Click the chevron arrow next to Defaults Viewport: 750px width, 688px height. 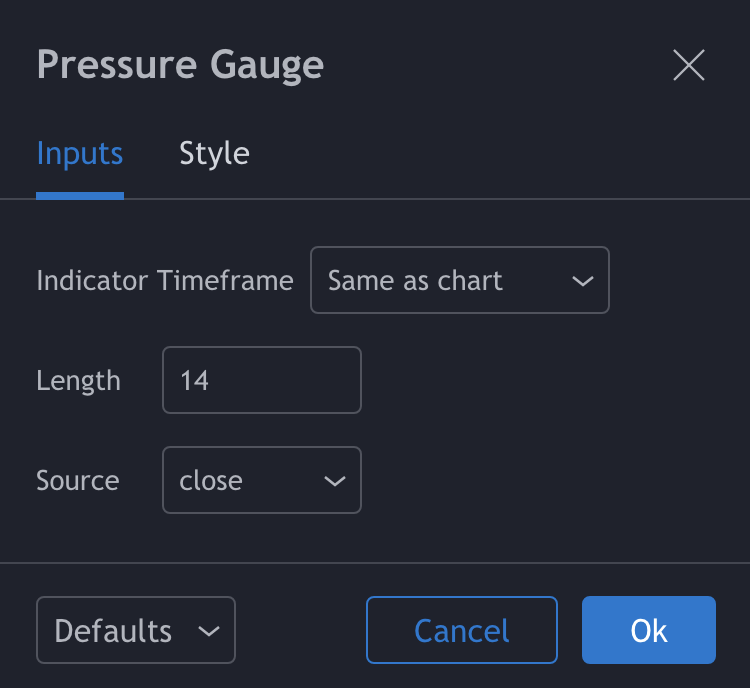click(x=209, y=632)
